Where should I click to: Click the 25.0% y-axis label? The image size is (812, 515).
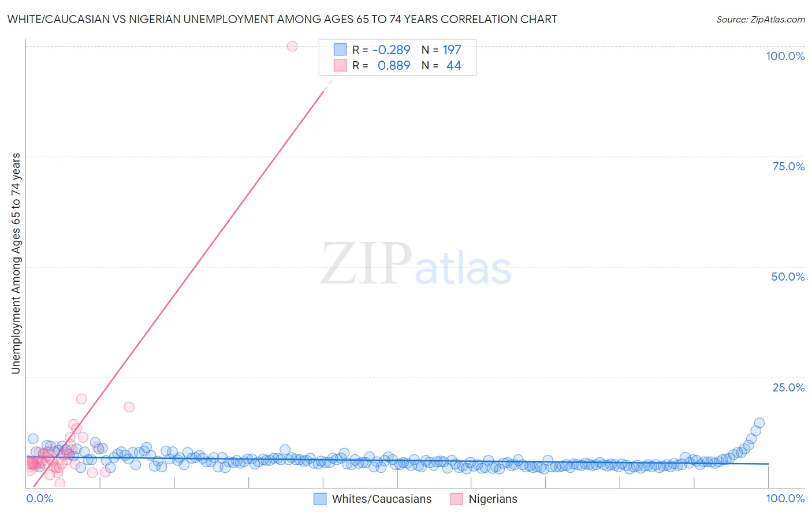tap(788, 387)
